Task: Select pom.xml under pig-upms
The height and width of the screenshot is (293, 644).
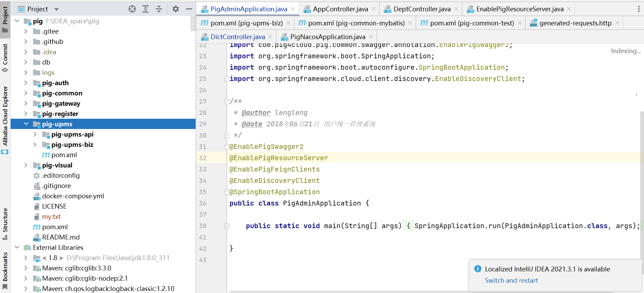Action: [x=64, y=155]
